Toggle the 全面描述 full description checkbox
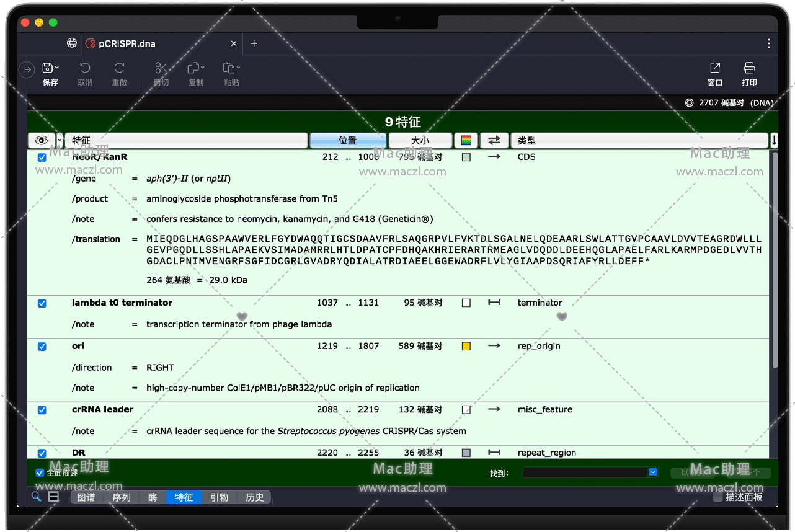The width and height of the screenshot is (795, 532). tap(40, 472)
